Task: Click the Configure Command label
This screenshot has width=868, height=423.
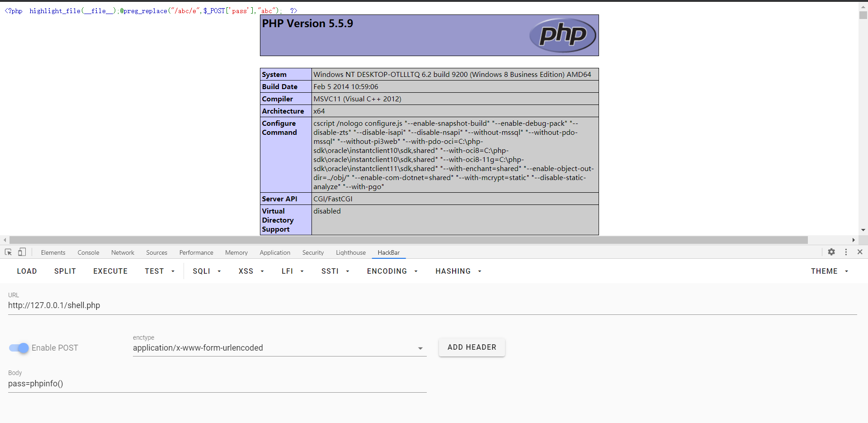Action: (279, 128)
